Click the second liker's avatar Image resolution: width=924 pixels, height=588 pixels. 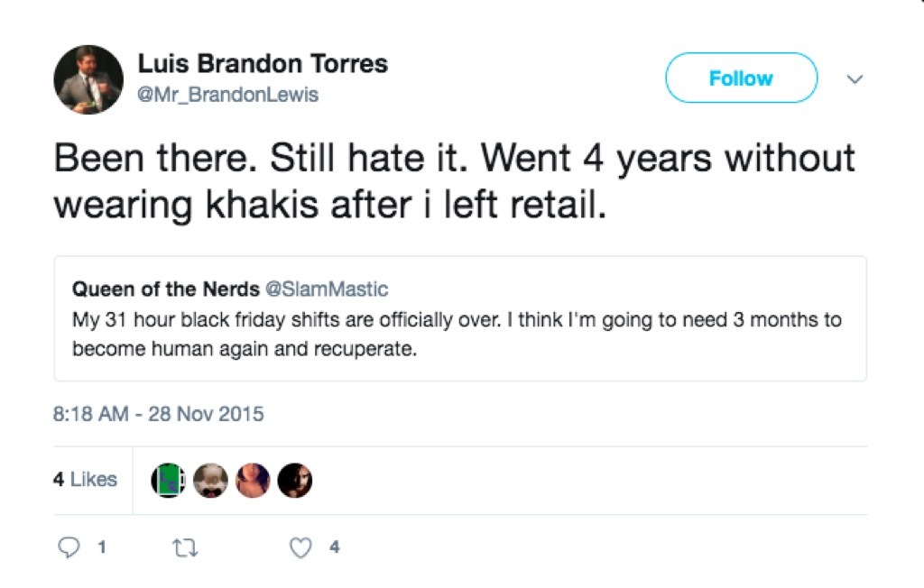coord(210,480)
